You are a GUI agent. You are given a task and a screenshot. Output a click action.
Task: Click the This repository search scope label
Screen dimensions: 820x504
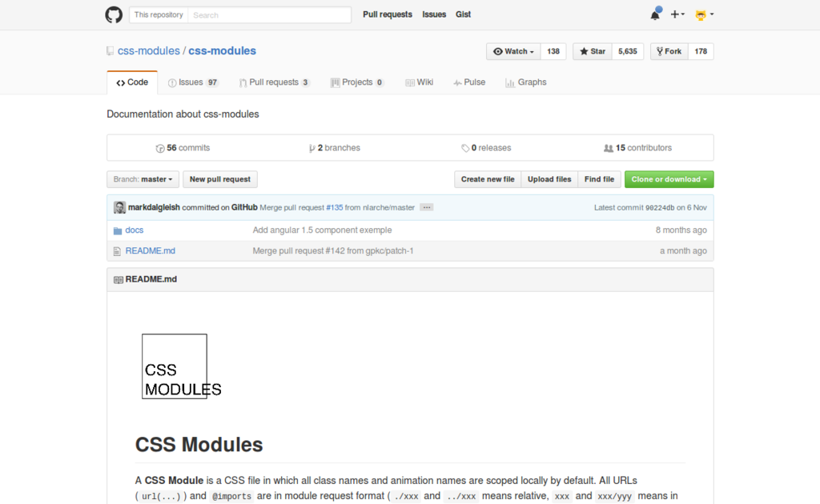(x=159, y=15)
